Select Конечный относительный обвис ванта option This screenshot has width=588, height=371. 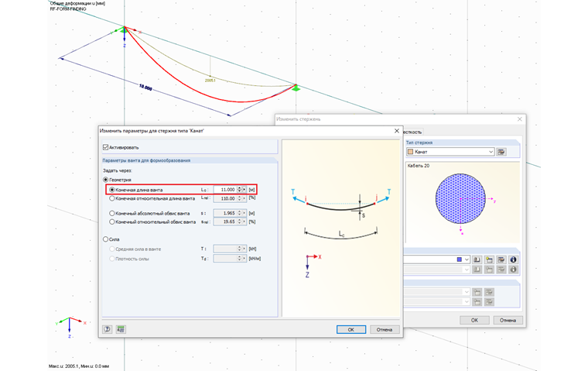pos(111,222)
